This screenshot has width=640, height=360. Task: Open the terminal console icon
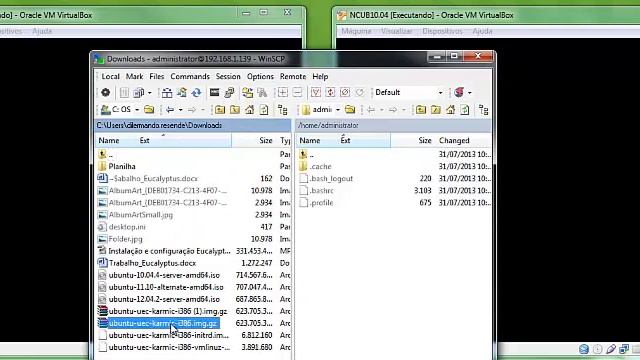[x=214, y=93]
